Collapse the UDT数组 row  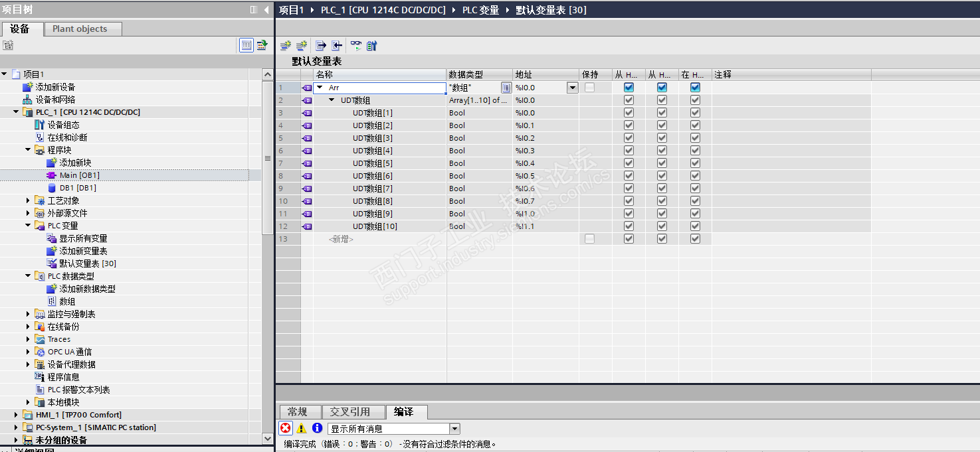point(332,100)
